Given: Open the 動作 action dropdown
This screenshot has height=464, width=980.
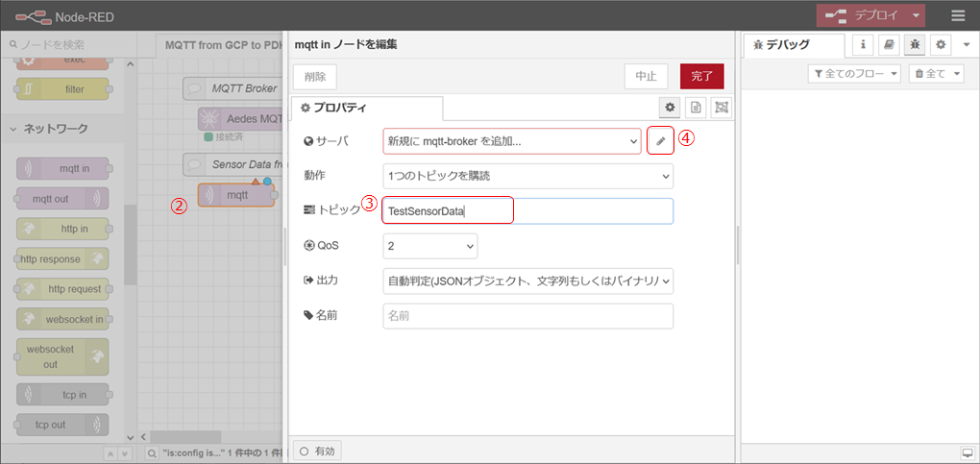Looking at the screenshot, I should [527, 176].
